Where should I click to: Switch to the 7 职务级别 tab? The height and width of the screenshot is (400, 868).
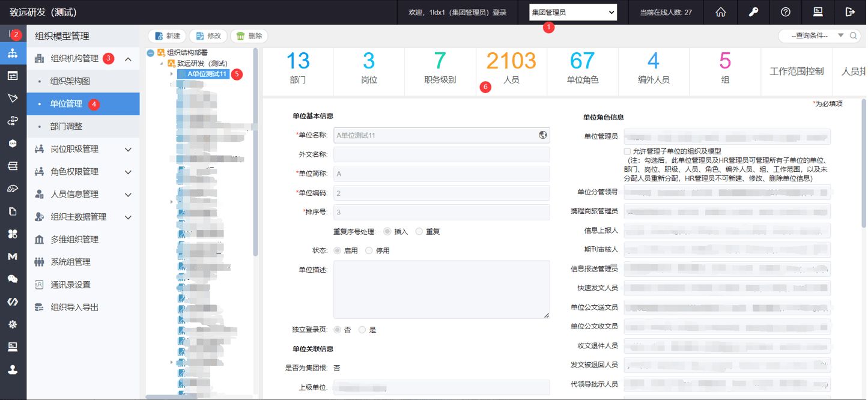pyautogui.click(x=440, y=71)
